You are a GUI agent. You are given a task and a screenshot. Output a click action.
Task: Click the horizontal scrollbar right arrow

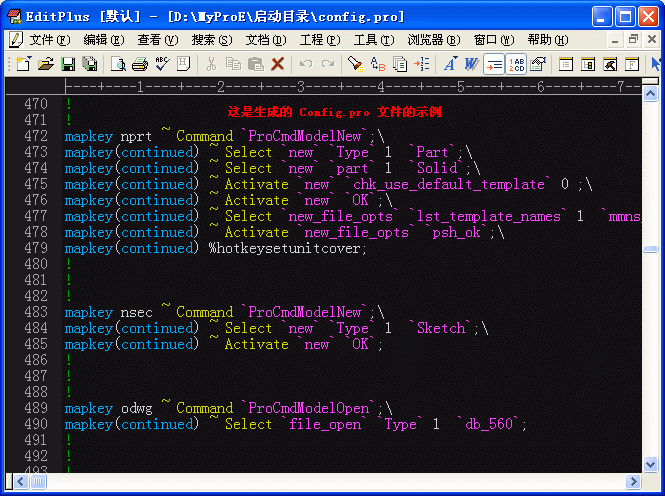click(x=634, y=482)
